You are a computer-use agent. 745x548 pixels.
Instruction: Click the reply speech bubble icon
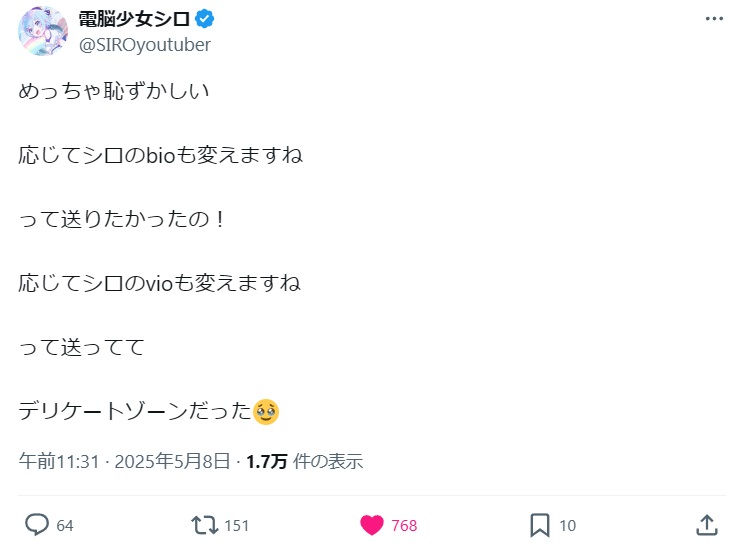point(37,525)
